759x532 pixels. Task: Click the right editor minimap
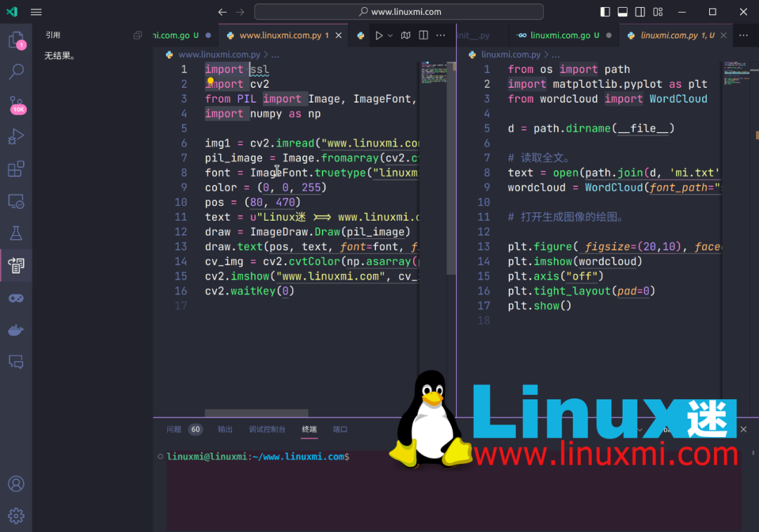coord(737,72)
